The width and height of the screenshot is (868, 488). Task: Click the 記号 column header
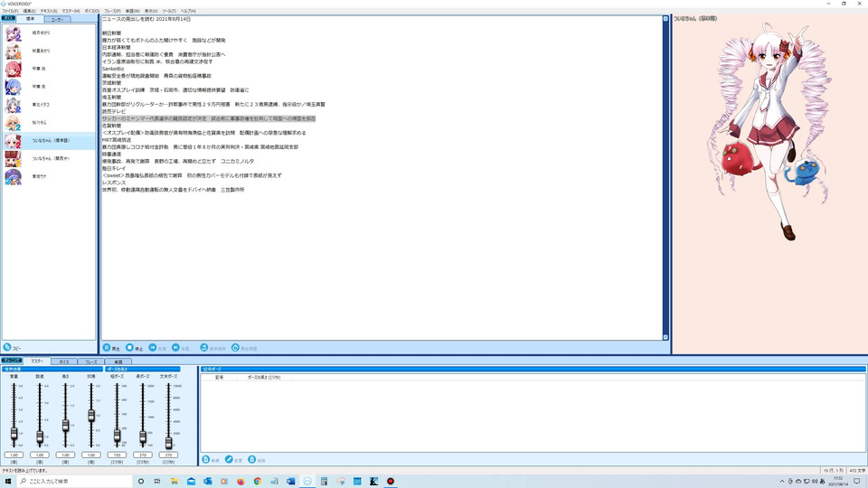(x=219, y=378)
